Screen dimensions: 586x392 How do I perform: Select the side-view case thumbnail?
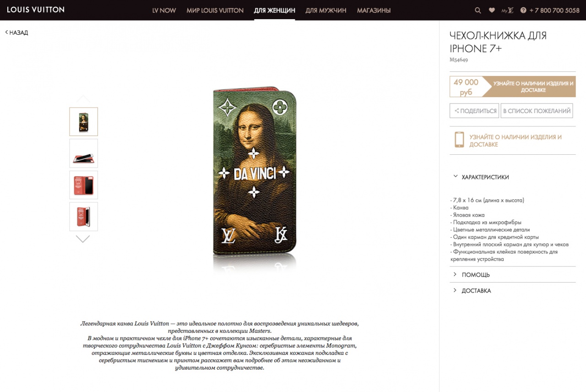click(x=83, y=153)
